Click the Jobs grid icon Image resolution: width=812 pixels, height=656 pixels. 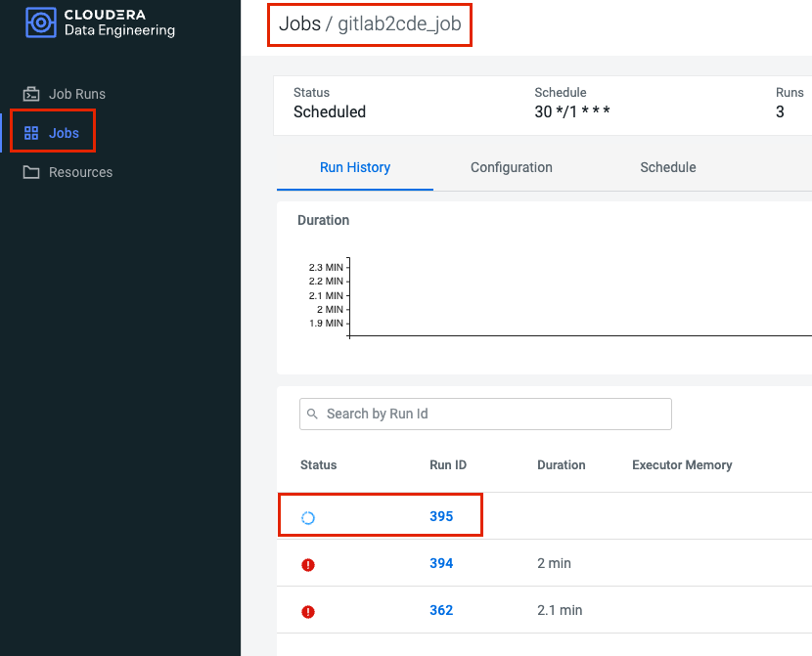tap(31, 133)
